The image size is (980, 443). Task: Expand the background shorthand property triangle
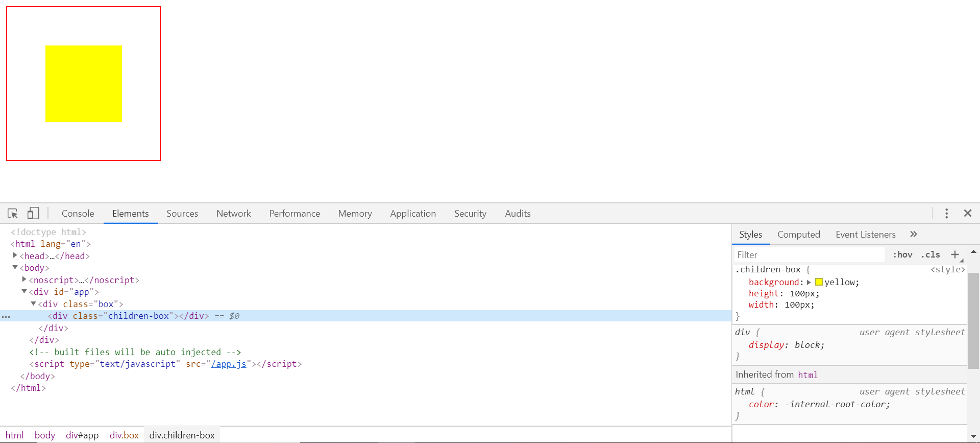(x=809, y=282)
